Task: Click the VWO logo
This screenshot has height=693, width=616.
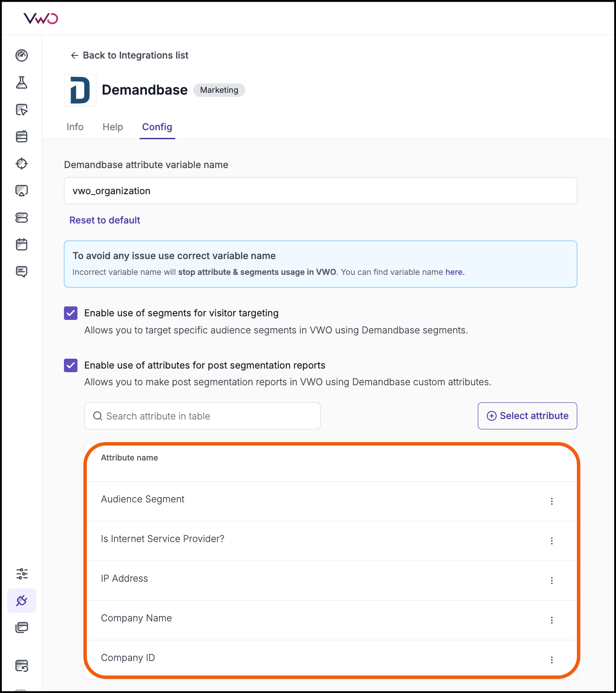Action: point(41,18)
